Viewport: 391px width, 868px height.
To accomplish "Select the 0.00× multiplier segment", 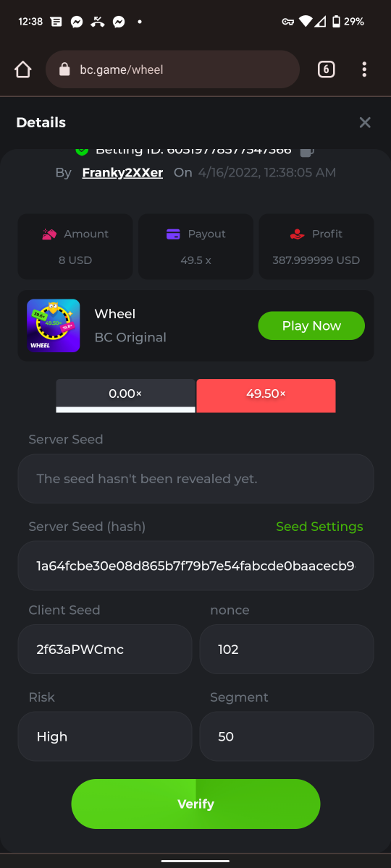I will pyautogui.click(x=125, y=396).
